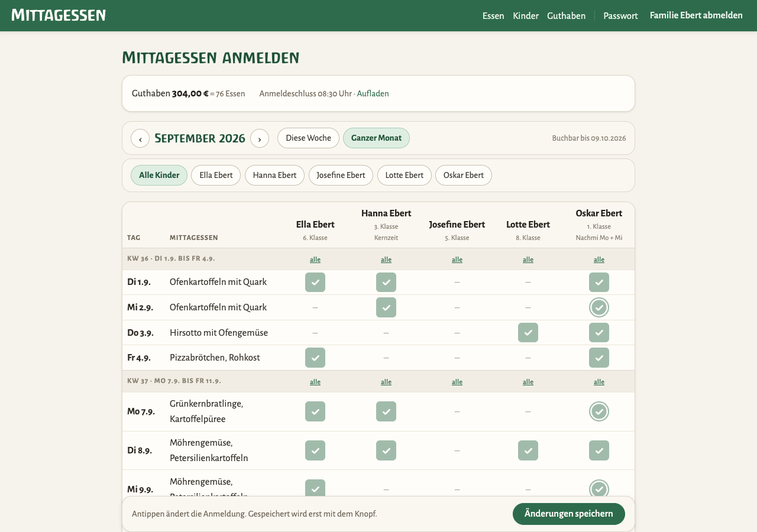Filter to Ella Ebert only
This screenshot has width=757, height=532.
[216, 175]
